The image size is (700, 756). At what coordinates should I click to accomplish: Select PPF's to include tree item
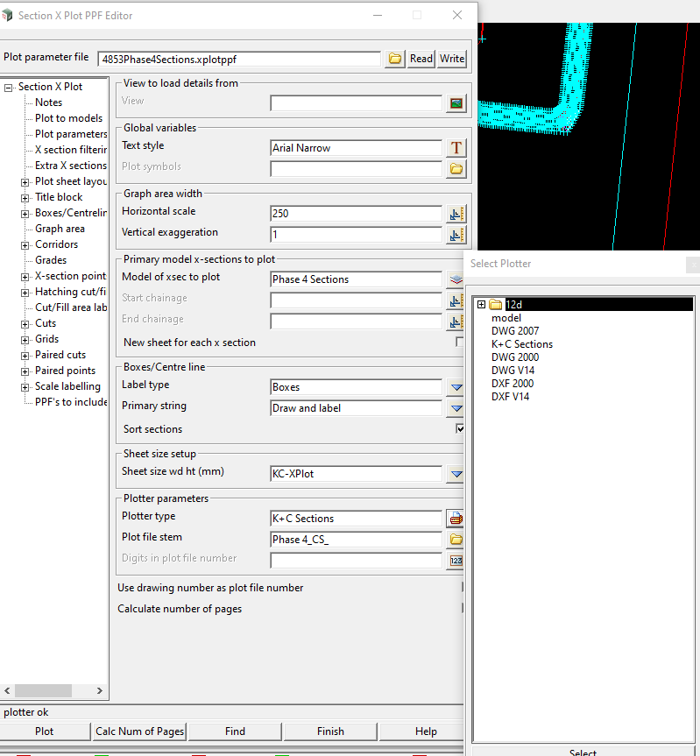(71, 401)
